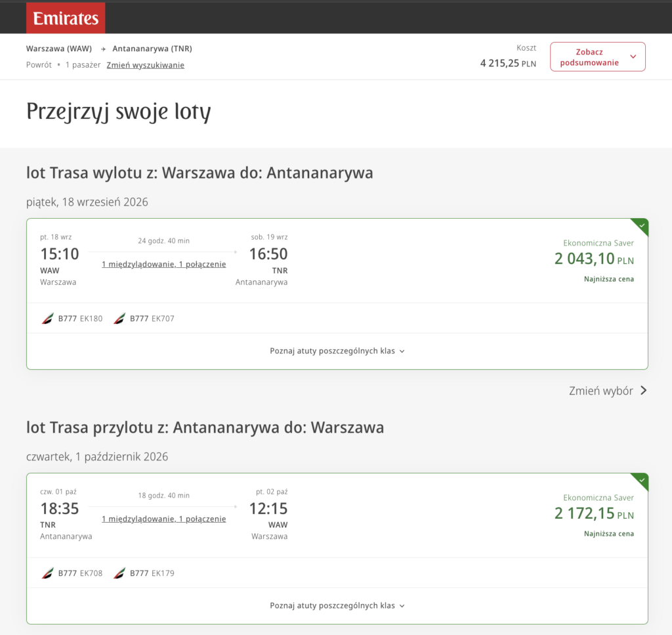This screenshot has width=672, height=635.
Task: Open outbound 1 międzylądowanie, 1 połączenie details
Action: tap(163, 264)
